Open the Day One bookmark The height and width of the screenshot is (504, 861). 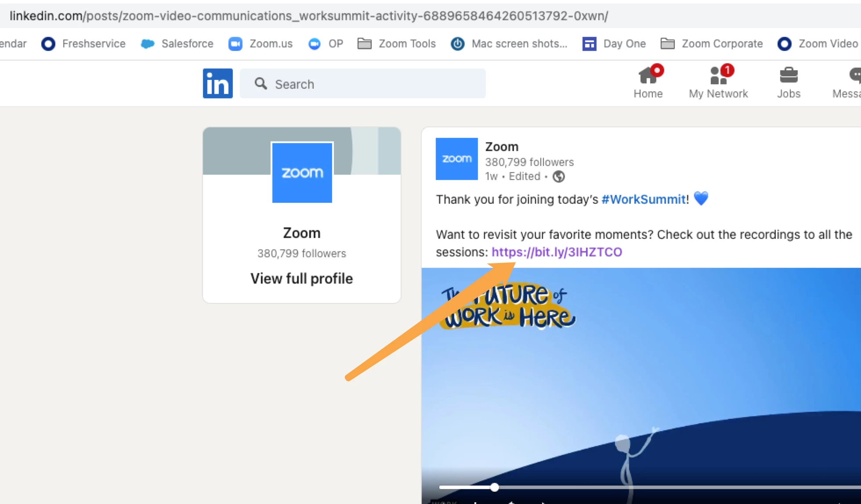point(614,44)
